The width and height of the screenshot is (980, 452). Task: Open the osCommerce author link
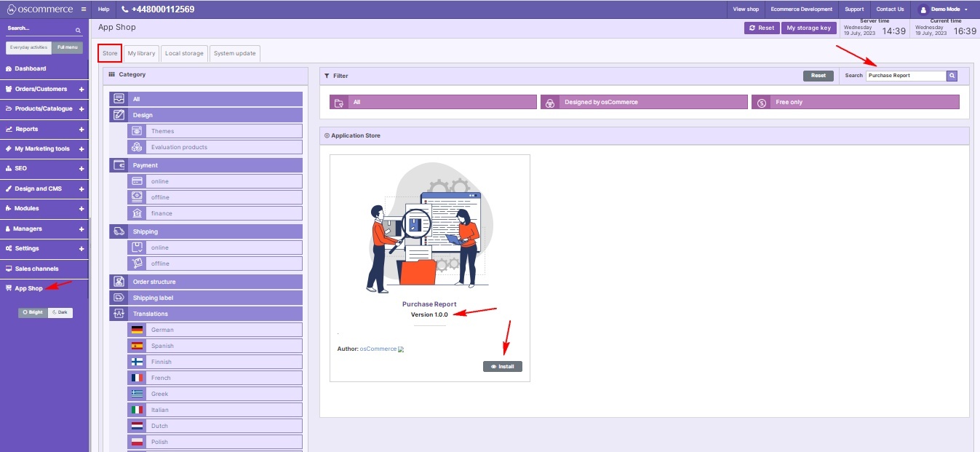pos(378,349)
